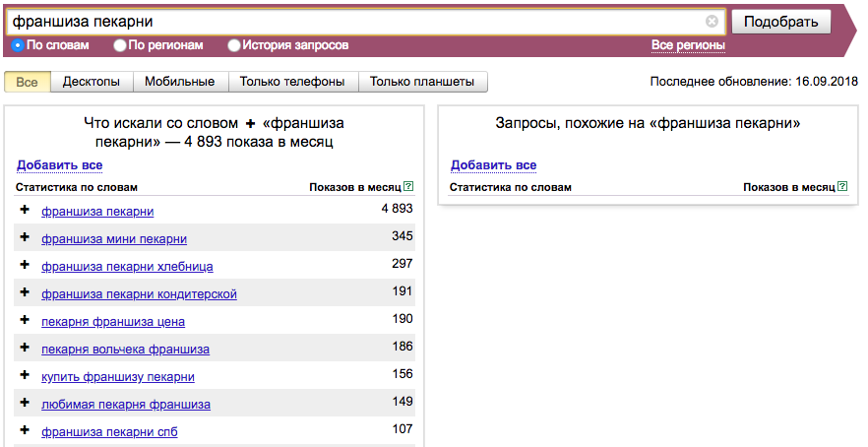The width and height of the screenshot is (868, 447).
Task: Open the 'Все регионы' region selector
Action: click(688, 45)
